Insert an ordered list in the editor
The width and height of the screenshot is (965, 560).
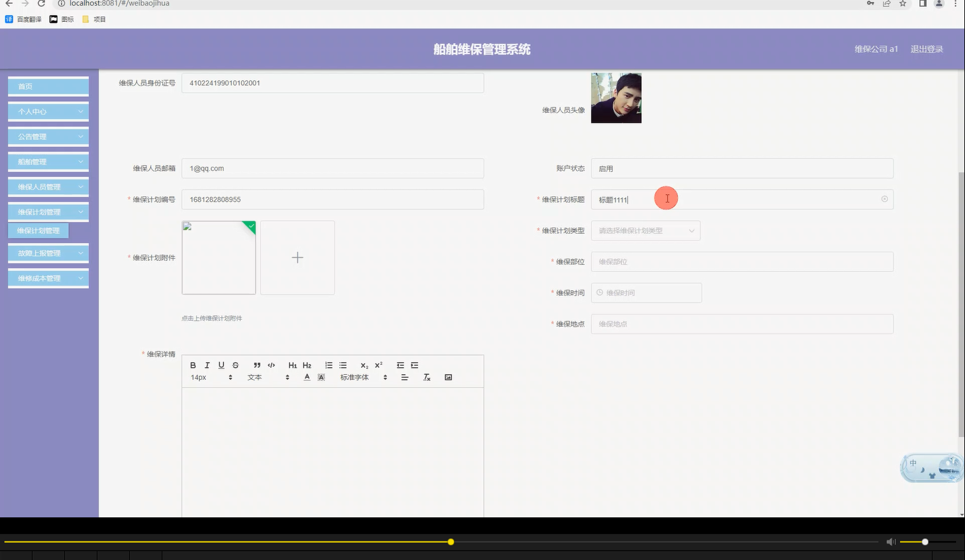click(x=328, y=365)
